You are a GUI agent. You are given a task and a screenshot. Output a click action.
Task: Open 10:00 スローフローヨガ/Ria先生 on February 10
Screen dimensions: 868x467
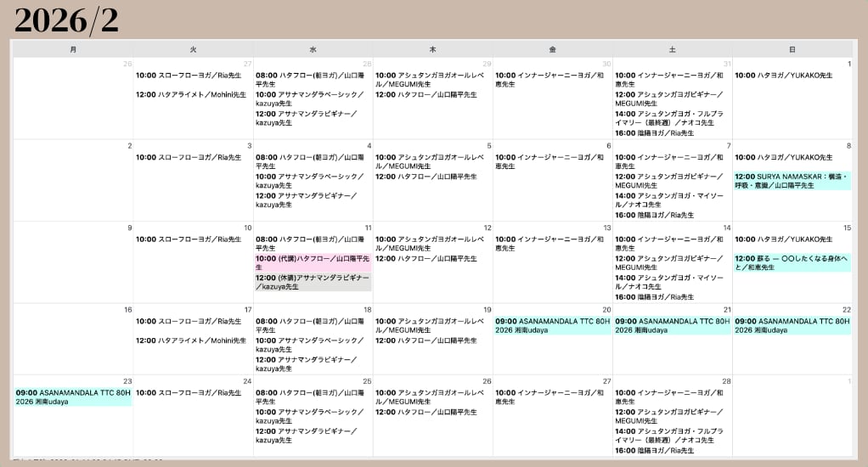[x=189, y=239]
